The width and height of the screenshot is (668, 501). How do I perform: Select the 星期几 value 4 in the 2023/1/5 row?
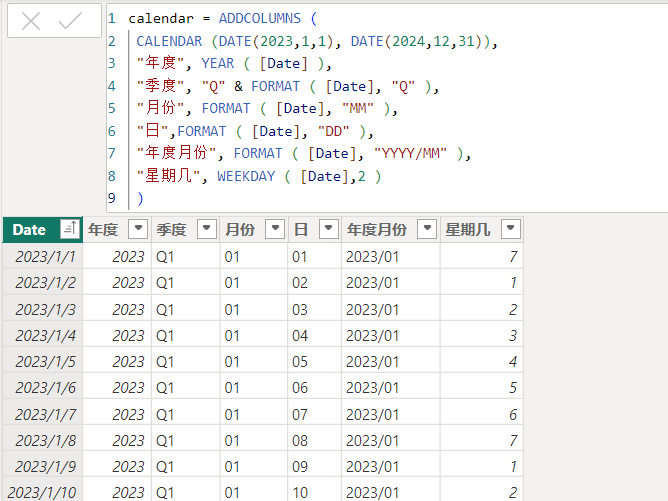pos(481,361)
